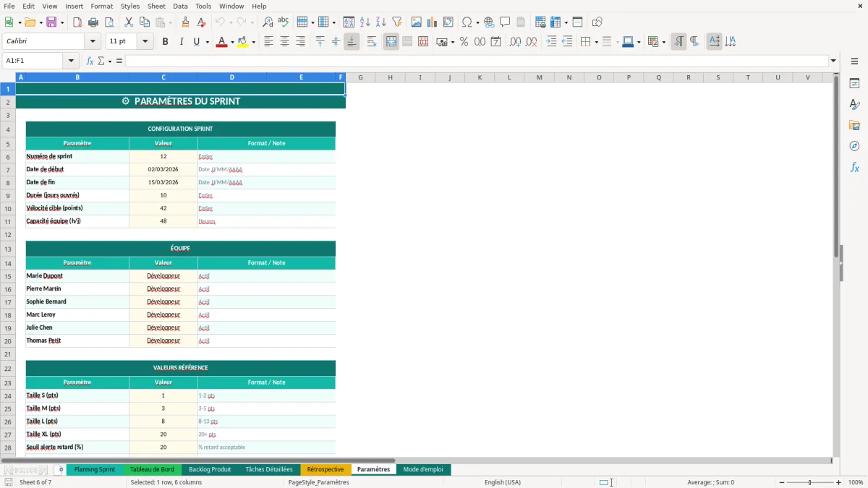Open the font name dropdown

pyautogui.click(x=94, y=41)
